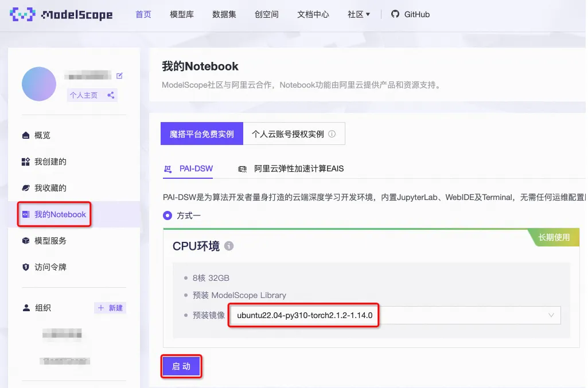This screenshot has width=588, height=388.
Task: Click the 长期使用 badge
Action: click(554, 237)
